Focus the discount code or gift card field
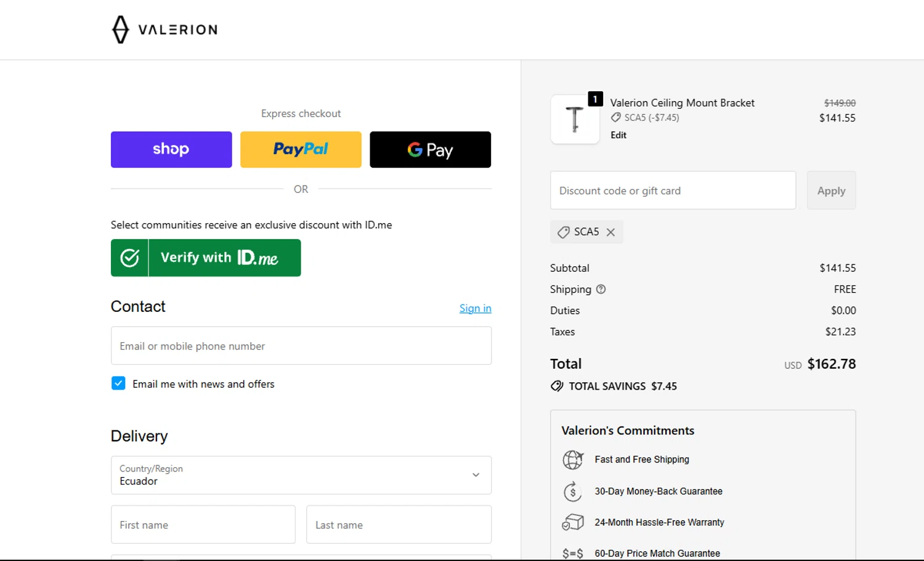The width and height of the screenshot is (924, 561). 673,190
